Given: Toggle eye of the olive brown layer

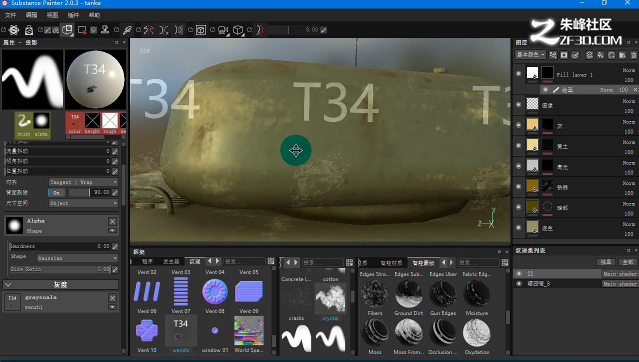Looking at the screenshot, I should coord(518,207).
